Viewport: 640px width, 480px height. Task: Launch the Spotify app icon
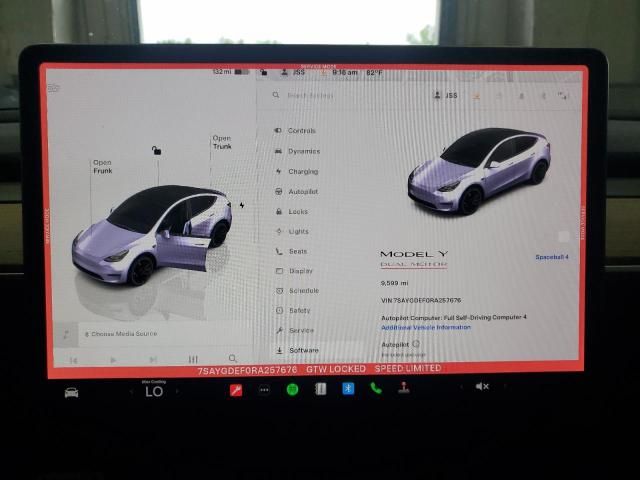click(292, 389)
